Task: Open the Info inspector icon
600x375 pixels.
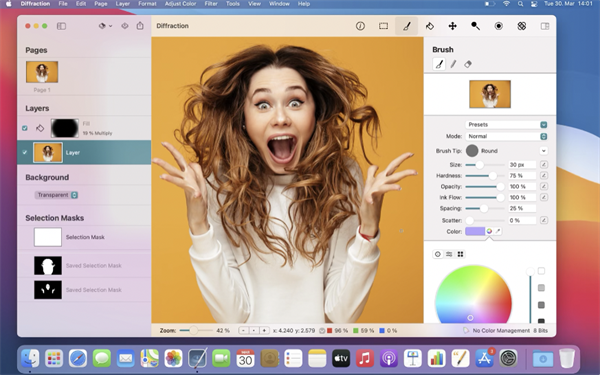Action: (360, 26)
